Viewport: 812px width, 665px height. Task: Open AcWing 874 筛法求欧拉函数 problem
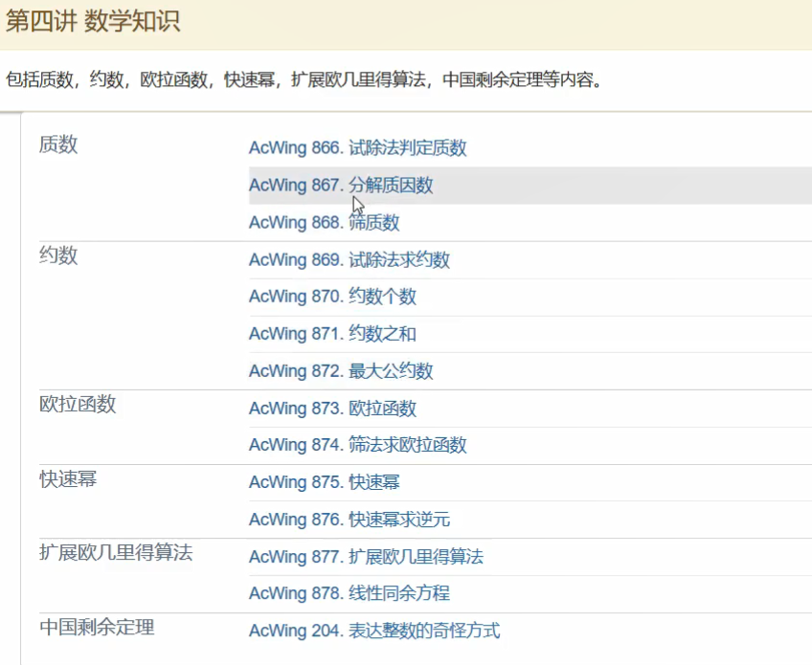(357, 445)
